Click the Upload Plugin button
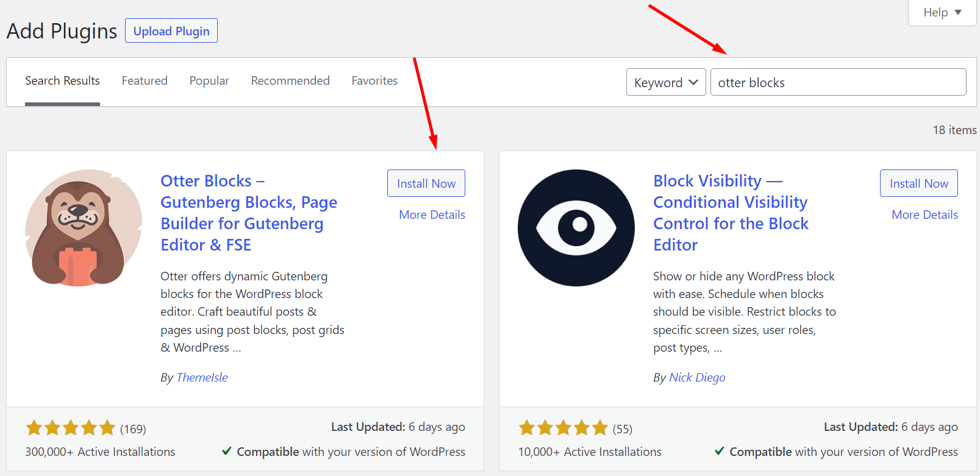 [x=171, y=31]
